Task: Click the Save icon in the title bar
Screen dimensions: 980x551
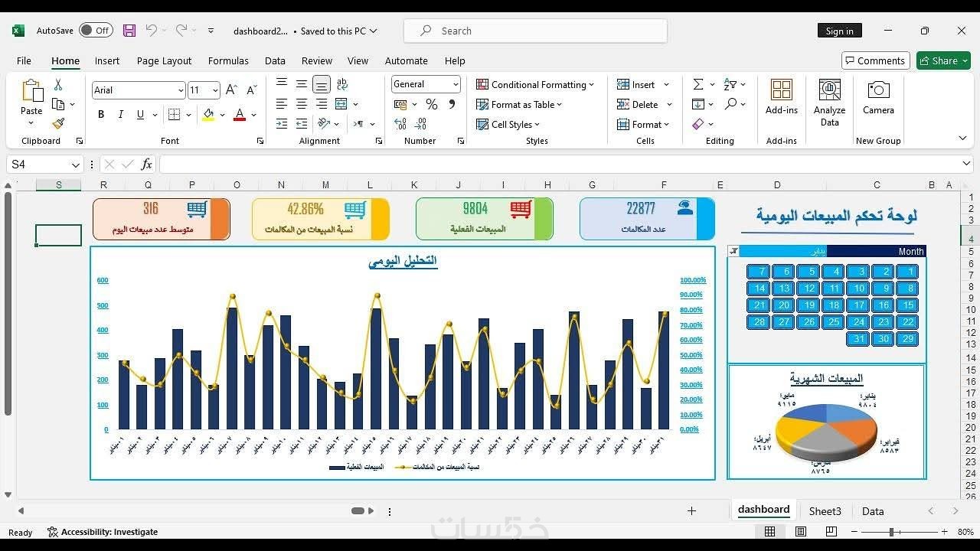Action: point(129,31)
